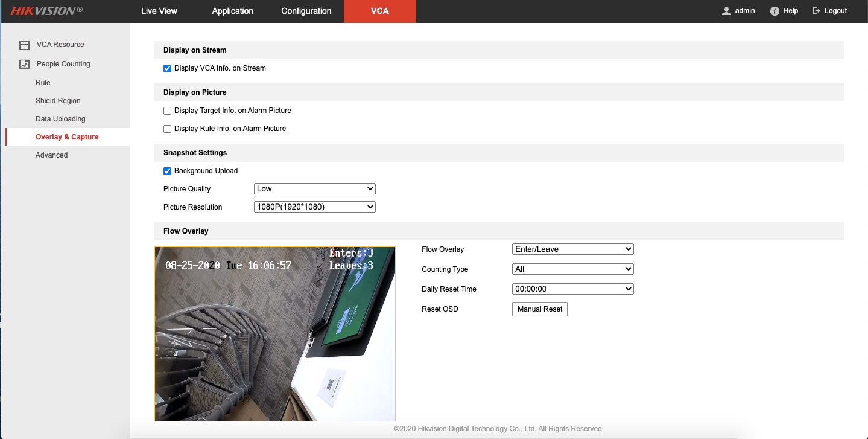Toggle Display VCA Info. on Stream
The height and width of the screenshot is (439, 868).
[168, 68]
